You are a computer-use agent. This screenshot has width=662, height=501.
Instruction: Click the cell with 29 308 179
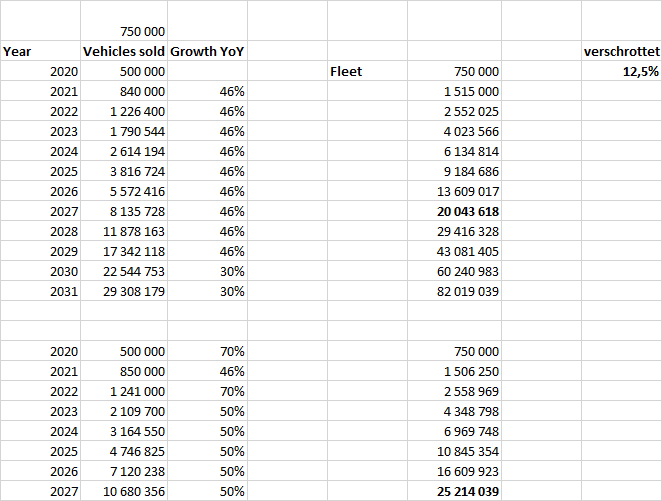[x=123, y=291]
